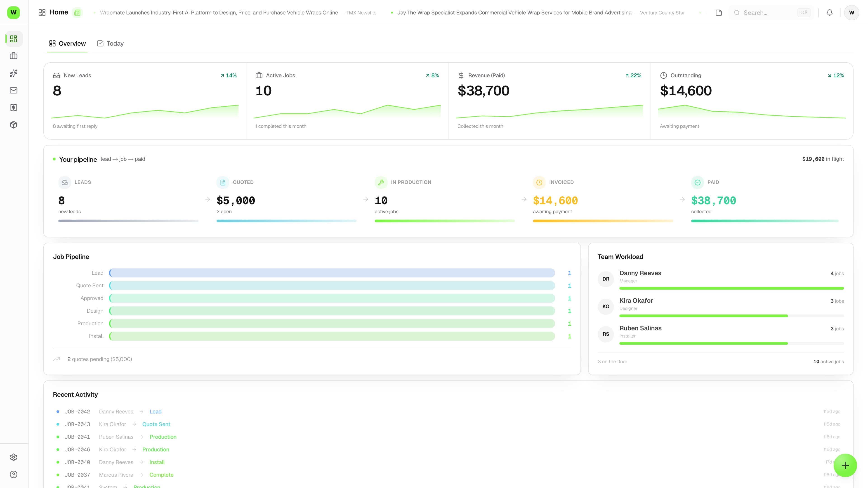The image size is (868, 488).
Task: Toggle the green news ticker icon beside Home
Action: point(78,12)
